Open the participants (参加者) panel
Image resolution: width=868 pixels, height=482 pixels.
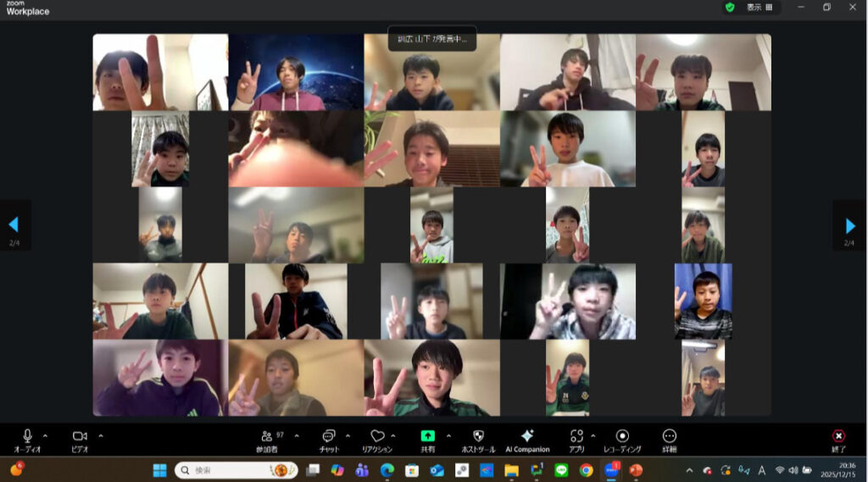[x=267, y=437]
